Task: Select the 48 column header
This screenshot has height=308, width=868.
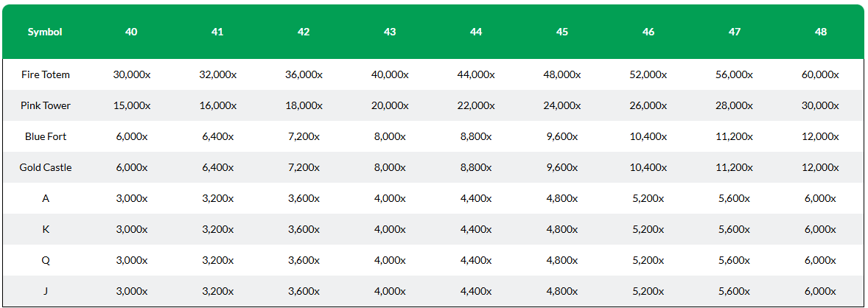Action: (821, 32)
